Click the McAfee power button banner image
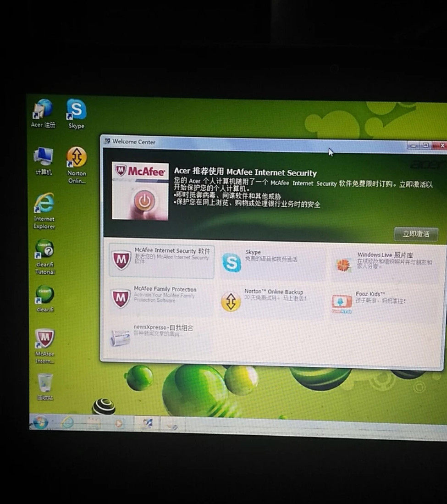Screen dimensions: 447x504 pos(140,191)
